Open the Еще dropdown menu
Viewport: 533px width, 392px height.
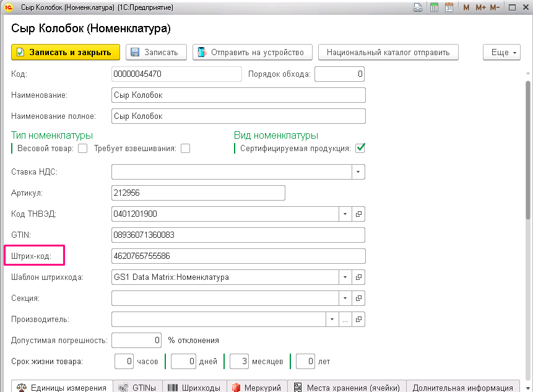tap(501, 53)
